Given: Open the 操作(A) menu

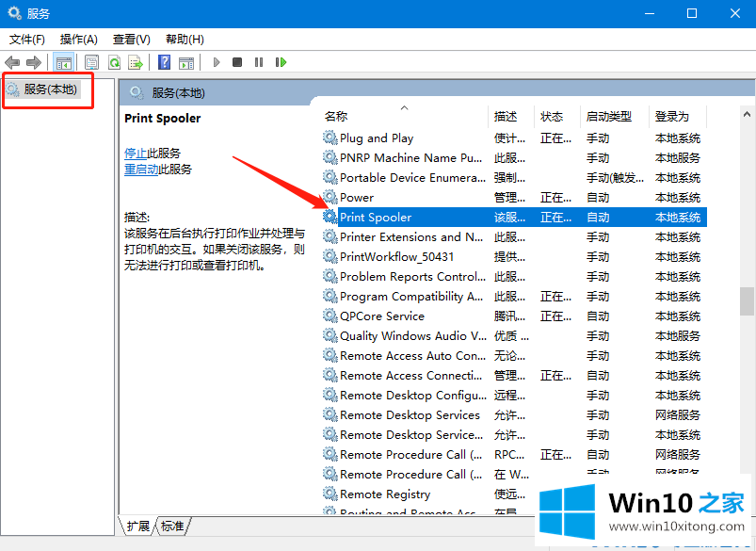Looking at the screenshot, I should click(78, 39).
